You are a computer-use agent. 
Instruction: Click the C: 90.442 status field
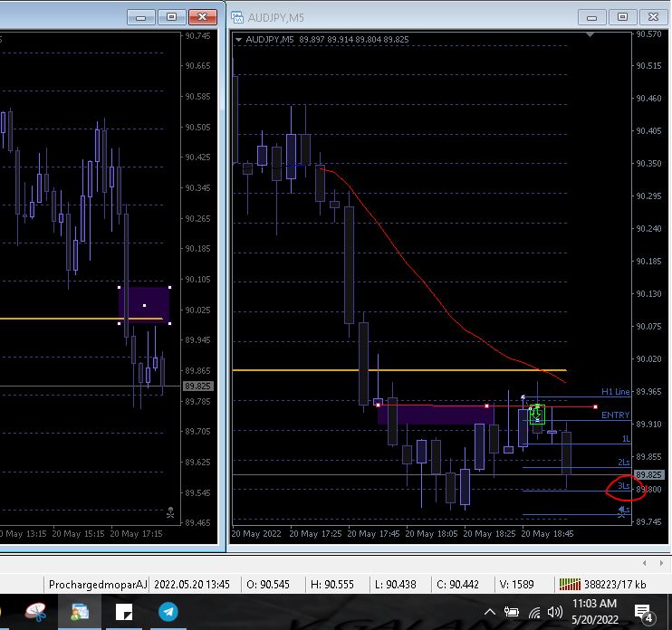457,585
